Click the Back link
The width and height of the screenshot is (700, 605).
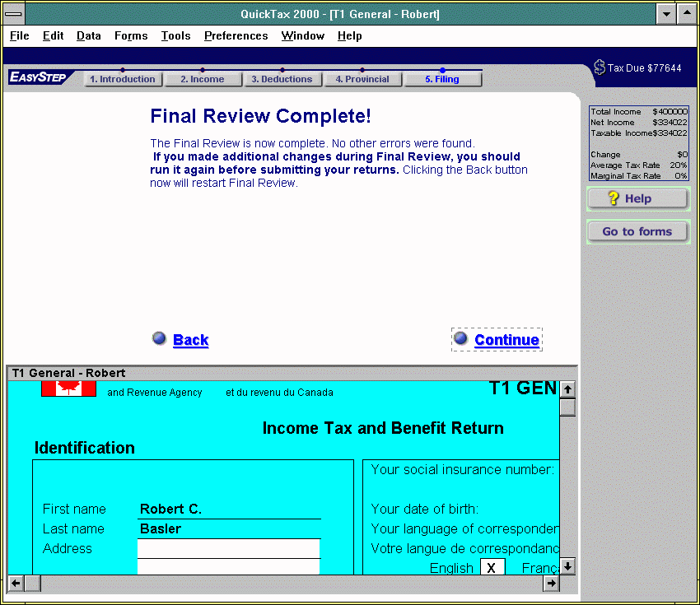coord(190,340)
